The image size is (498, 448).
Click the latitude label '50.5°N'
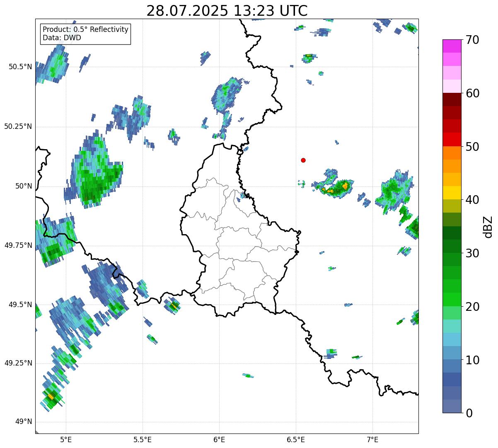(x=20, y=67)
